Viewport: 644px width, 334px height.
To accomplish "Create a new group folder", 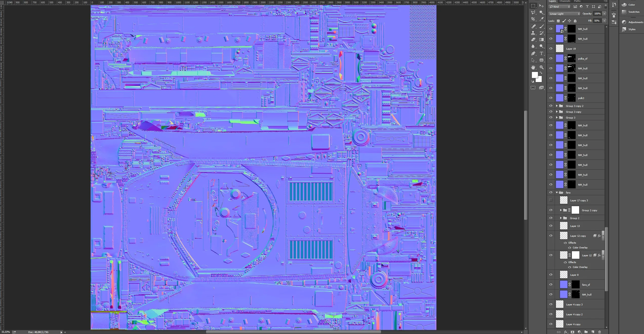I will coord(586,332).
